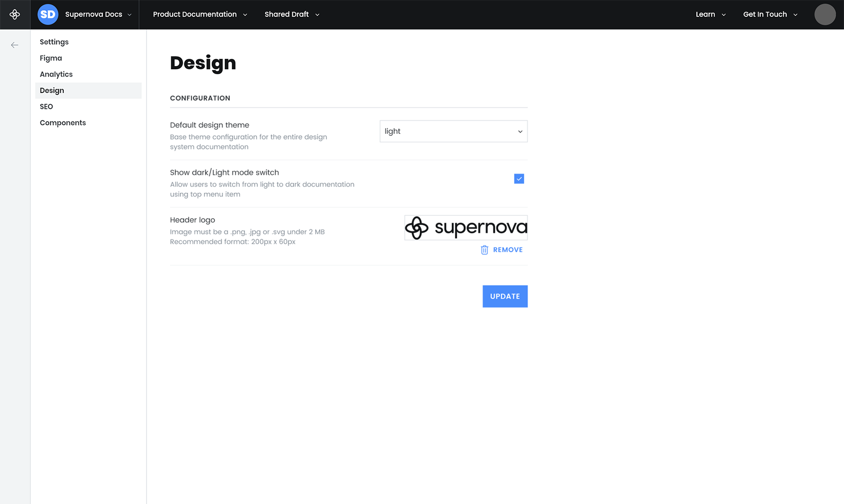Expand the Shared Draft version dropdown
844x504 pixels.
tap(292, 14)
